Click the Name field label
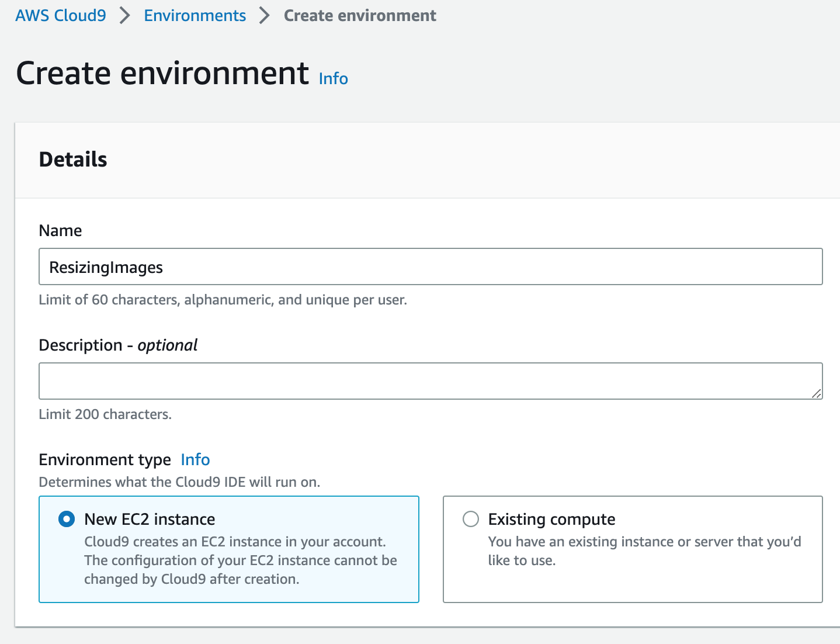Image resolution: width=840 pixels, height=644 pixels. [x=60, y=231]
